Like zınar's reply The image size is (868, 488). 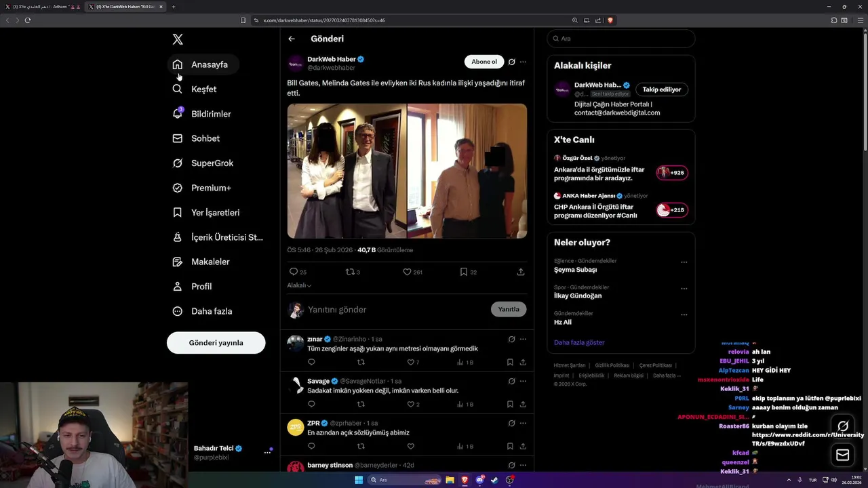coord(413,363)
